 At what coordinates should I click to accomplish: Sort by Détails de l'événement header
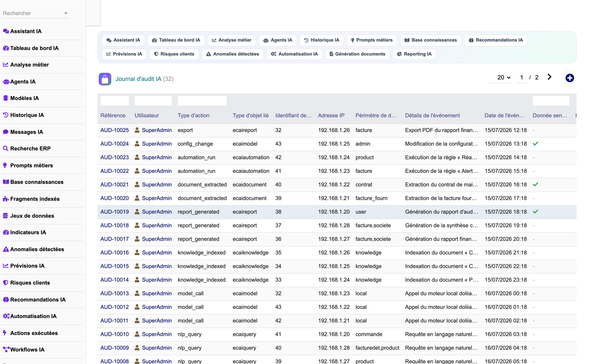pos(432,115)
